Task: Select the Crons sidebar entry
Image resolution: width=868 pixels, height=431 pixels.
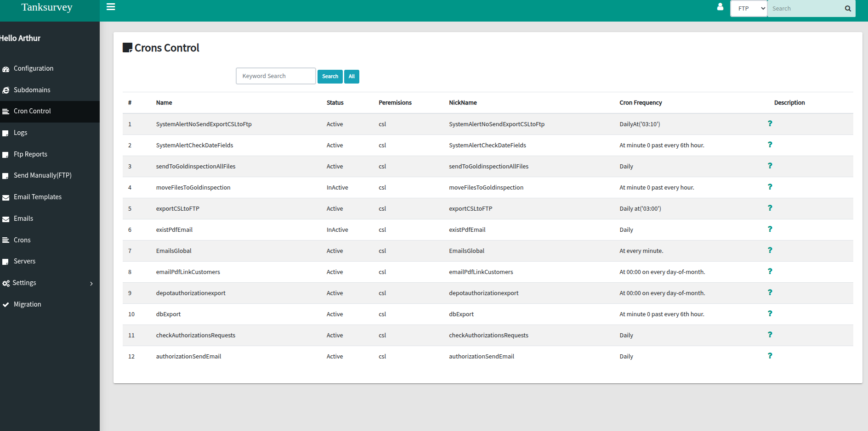Action: (x=23, y=240)
